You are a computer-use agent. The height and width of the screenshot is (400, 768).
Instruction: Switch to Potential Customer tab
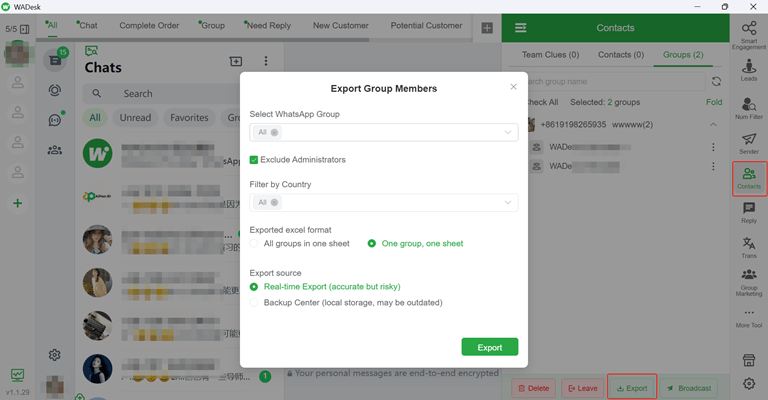point(426,25)
